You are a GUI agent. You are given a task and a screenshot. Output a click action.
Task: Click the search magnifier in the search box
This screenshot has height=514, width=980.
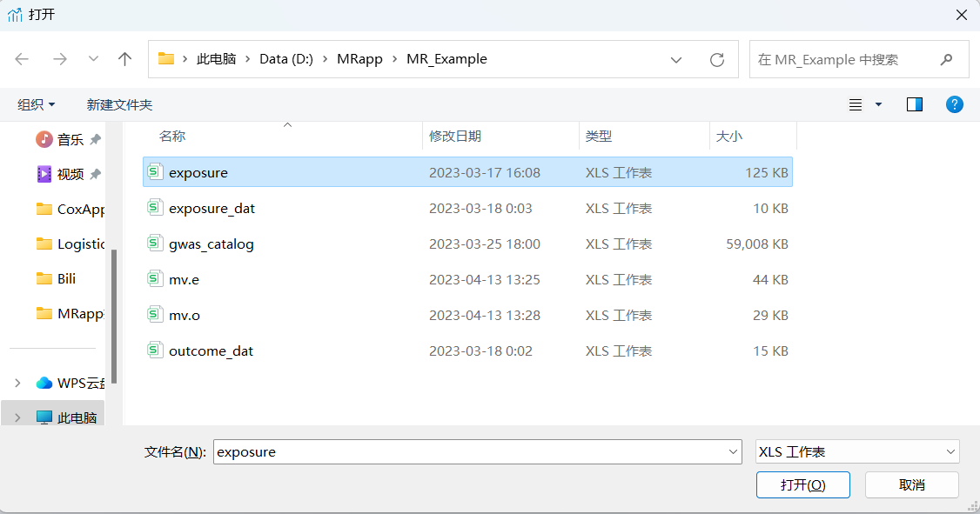946,59
